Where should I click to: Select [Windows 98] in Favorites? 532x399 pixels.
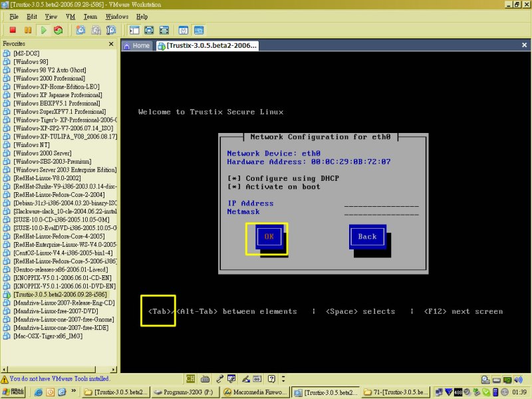click(x=31, y=62)
